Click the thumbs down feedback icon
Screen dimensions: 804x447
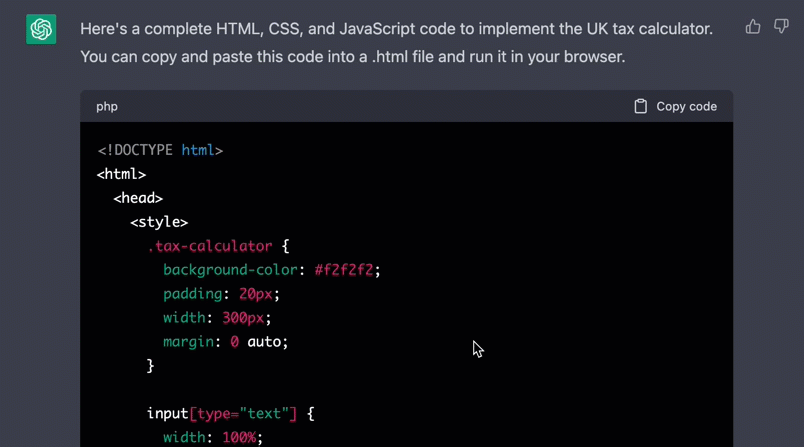point(781,26)
